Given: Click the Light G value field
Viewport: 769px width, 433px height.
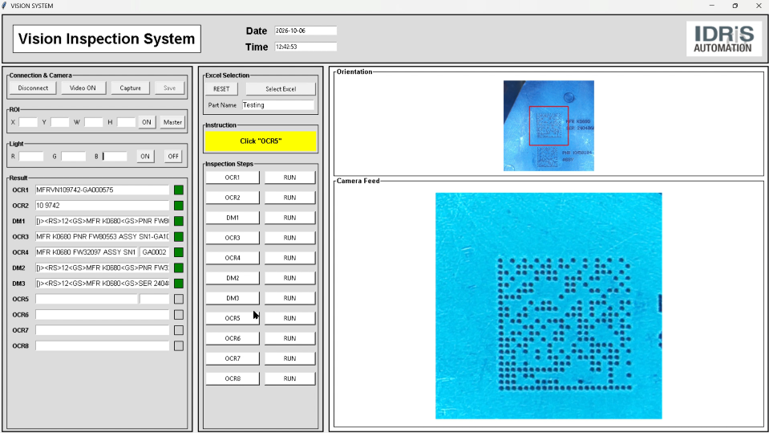Looking at the screenshot, I should (x=74, y=156).
